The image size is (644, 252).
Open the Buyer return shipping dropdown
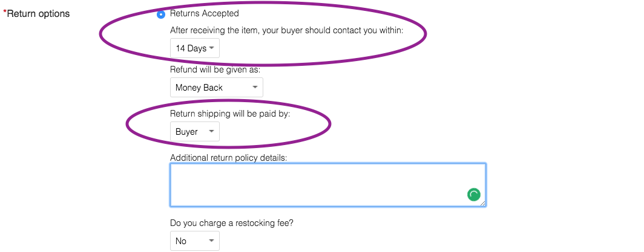[x=195, y=132]
